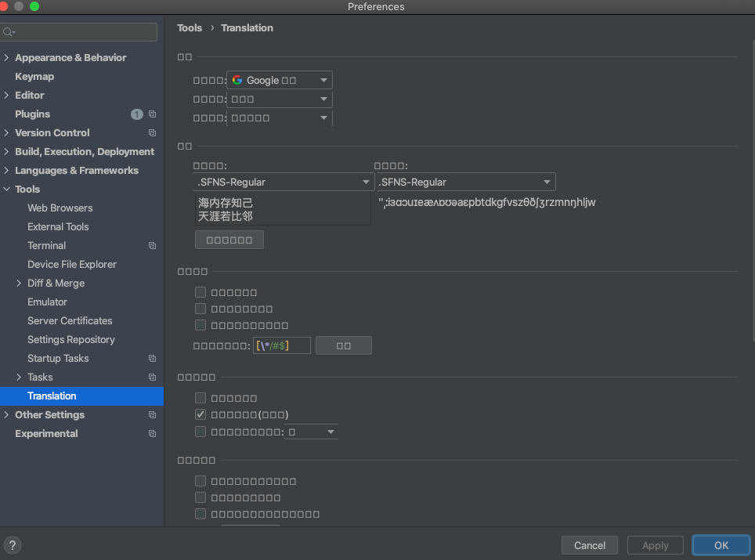Toggle the first checkbox above the [\*/#$] field
Screen dimensions: 755x560
click(x=200, y=292)
